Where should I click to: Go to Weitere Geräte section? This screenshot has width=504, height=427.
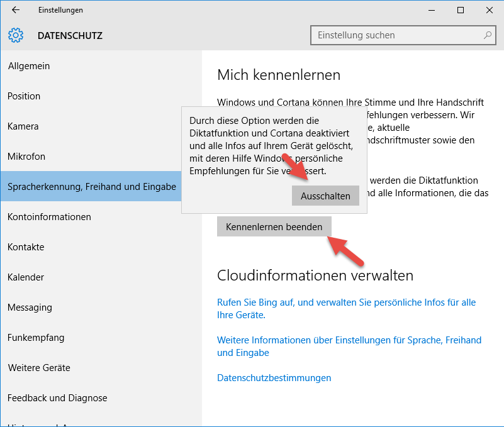(x=39, y=368)
